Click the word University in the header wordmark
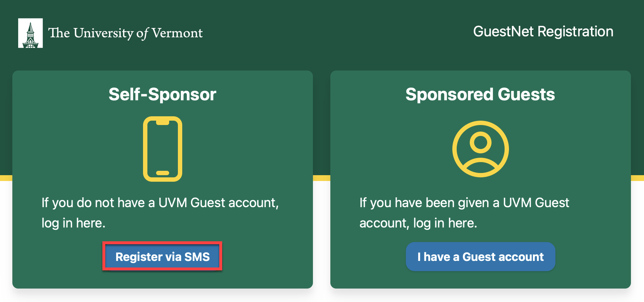 point(104,33)
